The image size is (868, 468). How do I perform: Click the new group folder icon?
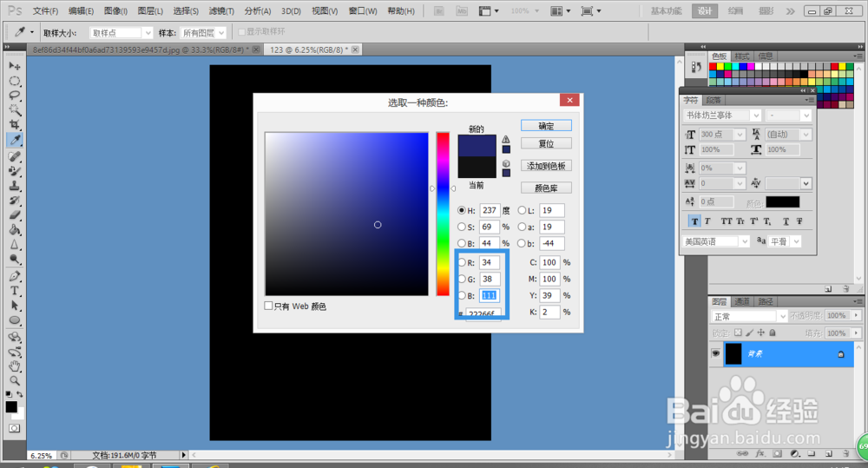pos(811,453)
